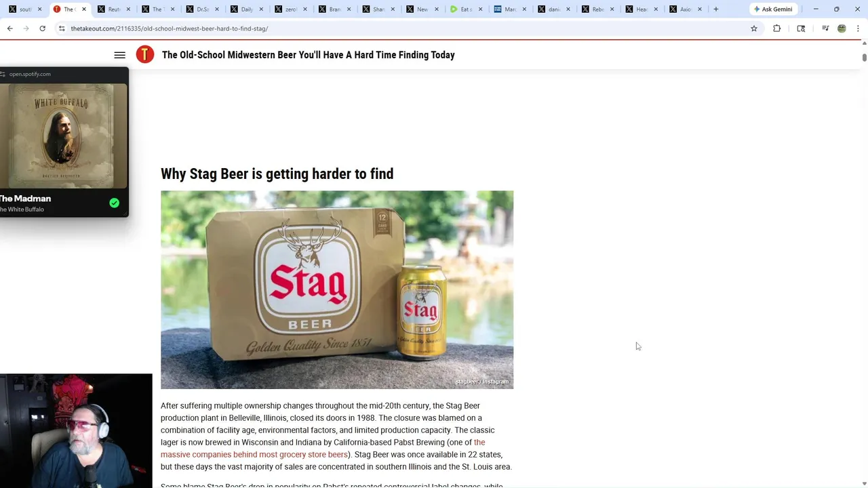The image size is (868, 488).
Task: Minimize the Chrome window
Action: [816, 9]
